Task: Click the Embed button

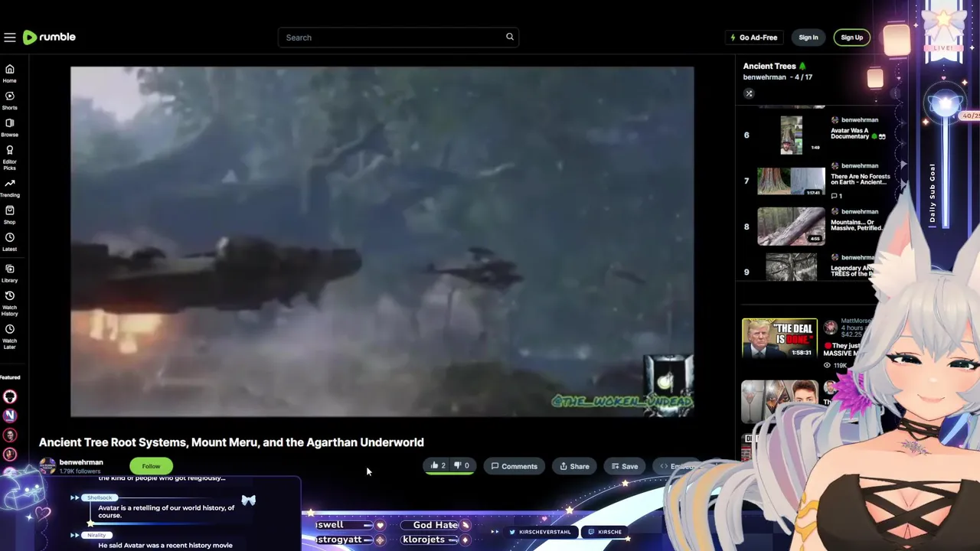Action: pos(678,466)
